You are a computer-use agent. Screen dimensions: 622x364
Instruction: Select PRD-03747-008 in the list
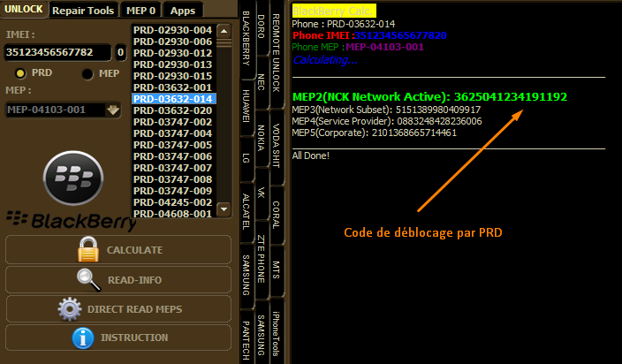click(x=173, y=179)
